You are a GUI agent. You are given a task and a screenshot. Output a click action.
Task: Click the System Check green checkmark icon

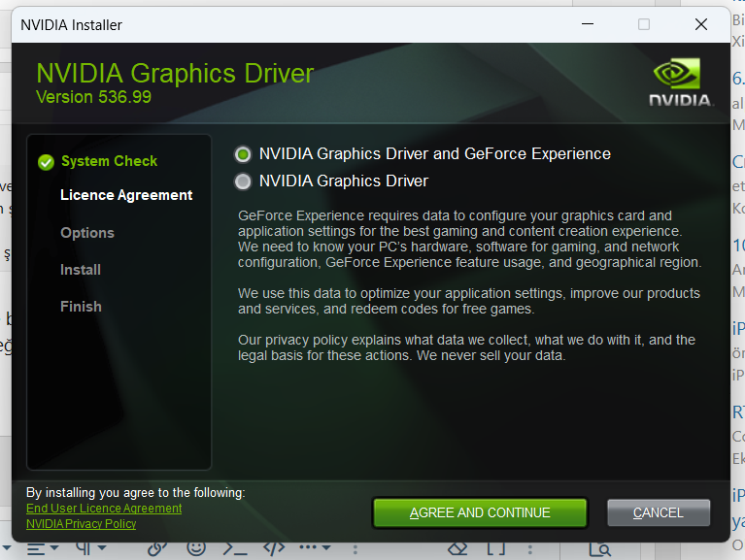(x=46, y=162)
